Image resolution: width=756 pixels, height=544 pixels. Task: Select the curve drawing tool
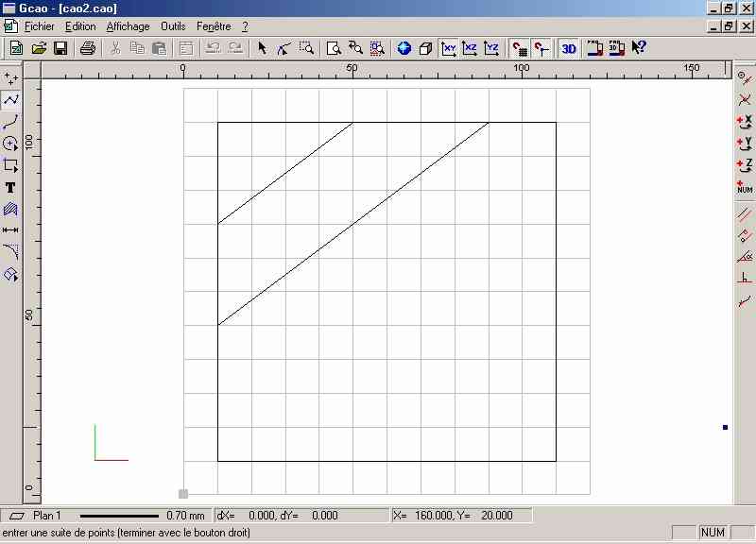point(10,122)
